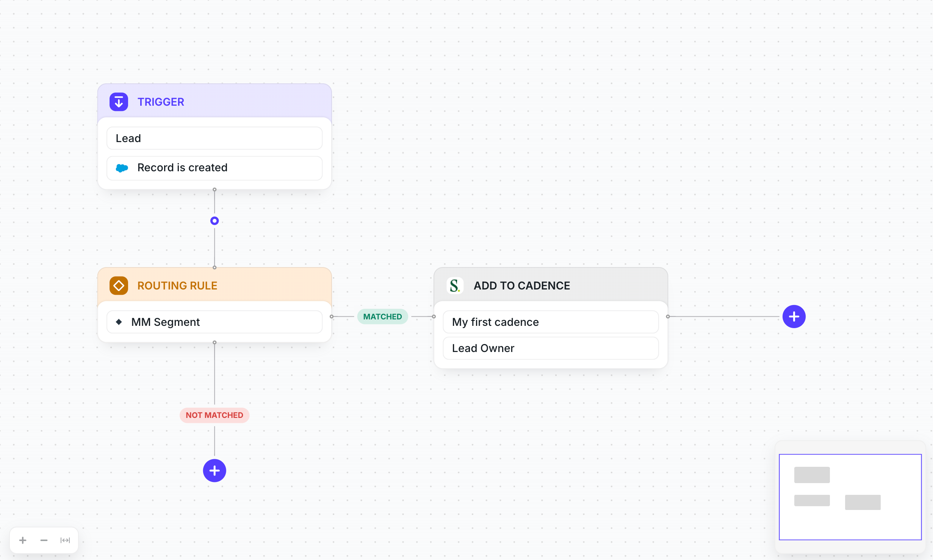Image resolution: width=933 pixels, height=560 pixels.
Task: Click the Salesloft S icon
Action: click(455, 285)
